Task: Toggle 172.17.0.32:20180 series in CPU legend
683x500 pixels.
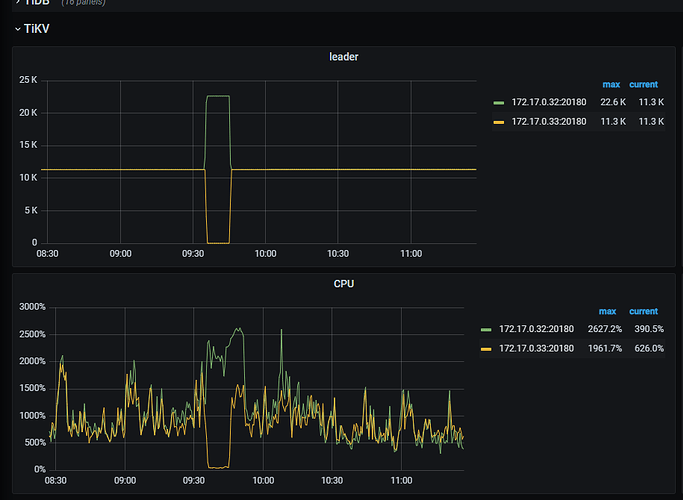Action: point(536,329)
